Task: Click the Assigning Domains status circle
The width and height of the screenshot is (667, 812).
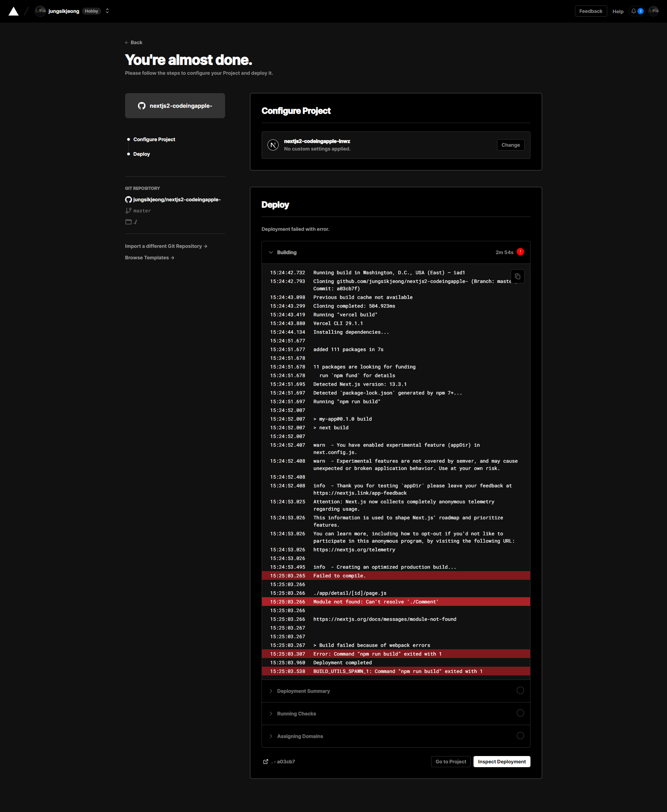Action: point(520,736)
